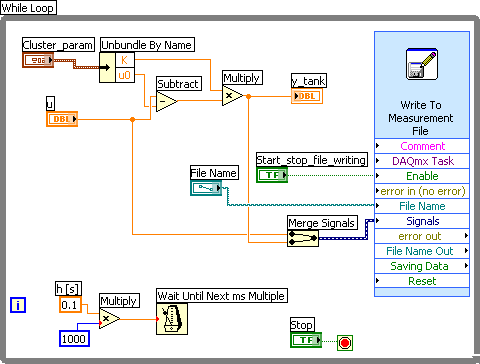Click the 1000 numeric constant
Screen dimensions: 480x364
[x=74, y=339]
